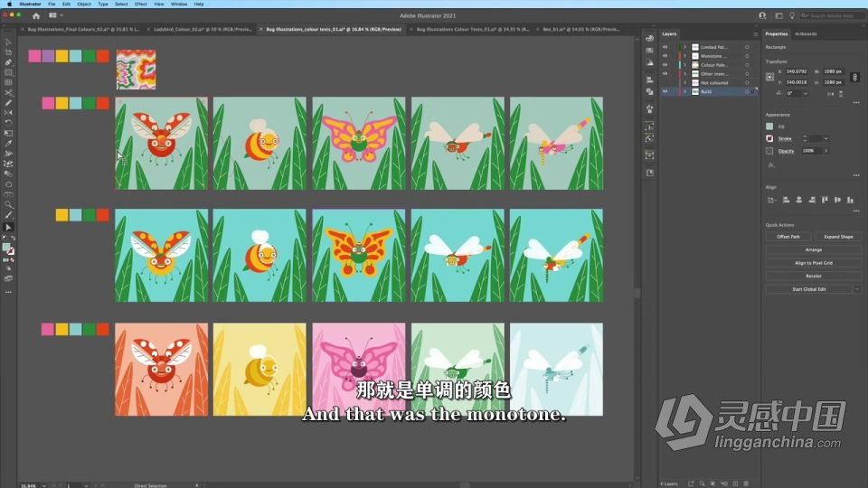Open the toolbar Fill color box

pyautogui.click(x=6, y=248)
